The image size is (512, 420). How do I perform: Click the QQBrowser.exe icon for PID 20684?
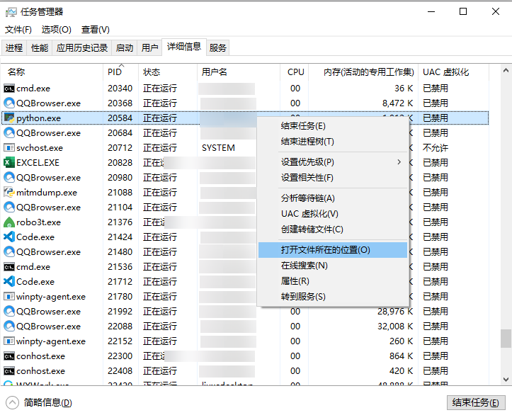(9, 133)
